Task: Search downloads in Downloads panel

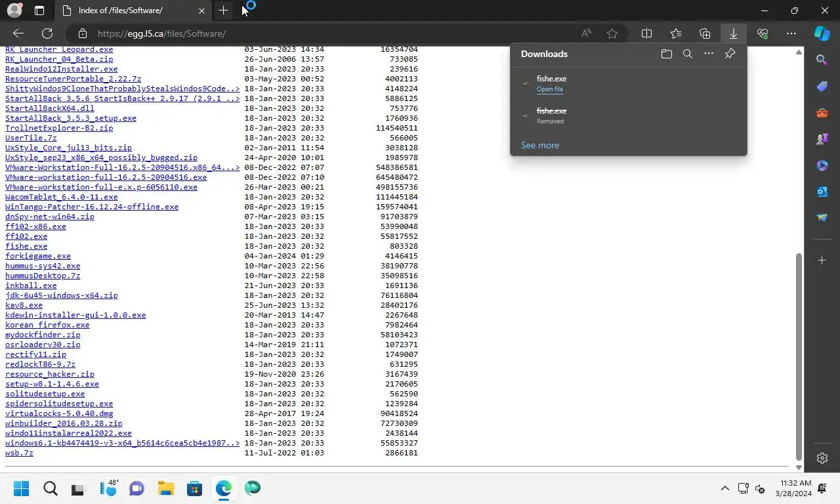Action: pos(688,54)
